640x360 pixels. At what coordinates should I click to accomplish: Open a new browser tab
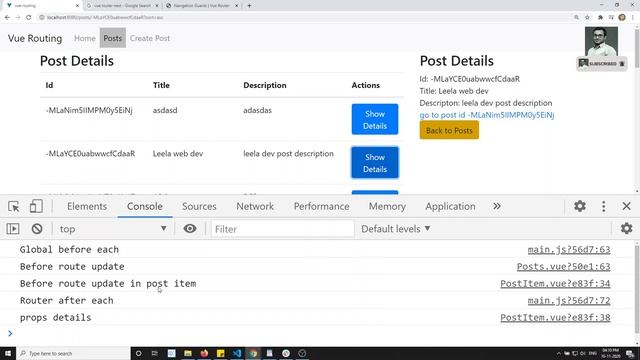(x=249, y=6)
